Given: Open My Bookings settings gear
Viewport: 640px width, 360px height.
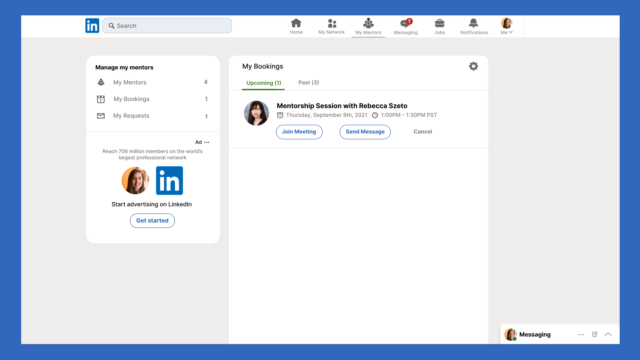Looking at the screenshot, I should (473, 66).
